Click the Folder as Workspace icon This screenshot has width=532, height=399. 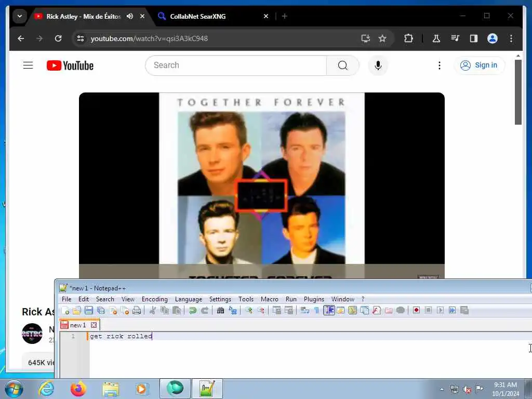389,311
